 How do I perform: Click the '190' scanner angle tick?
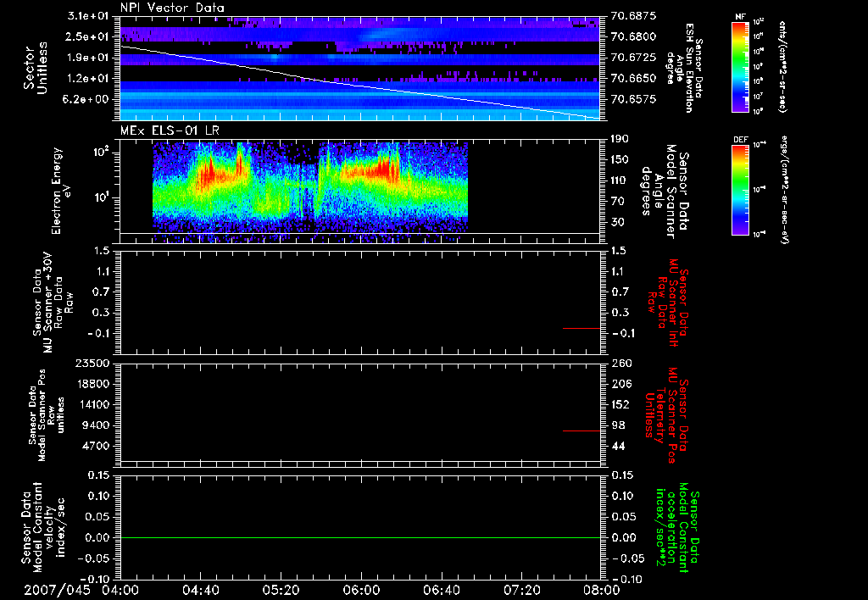click(x=620, y=139)
